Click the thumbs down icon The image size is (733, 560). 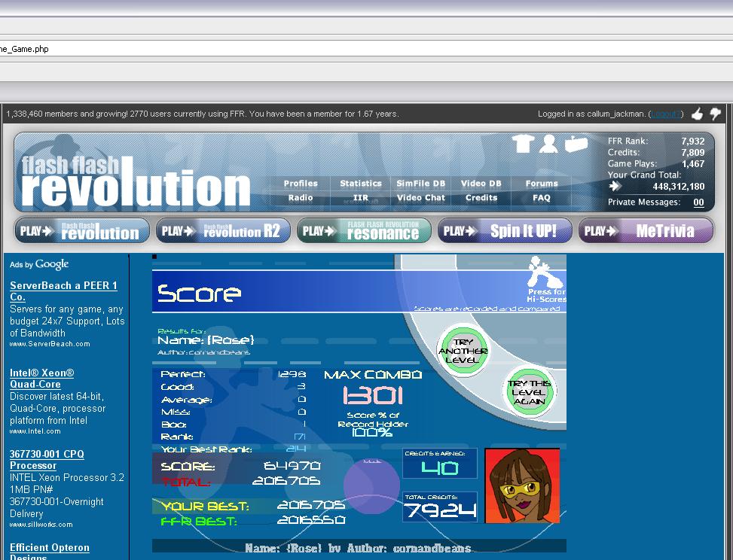(715, 114)
